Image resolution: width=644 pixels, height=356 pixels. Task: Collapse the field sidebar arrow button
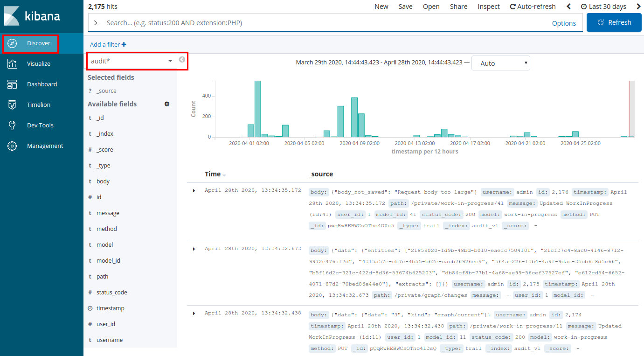[182, 60]
